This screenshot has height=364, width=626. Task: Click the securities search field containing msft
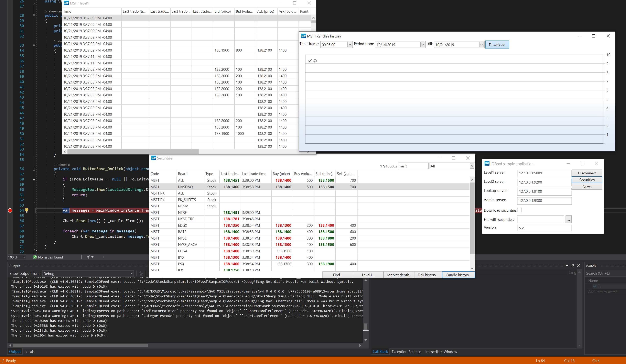point(413,166)
